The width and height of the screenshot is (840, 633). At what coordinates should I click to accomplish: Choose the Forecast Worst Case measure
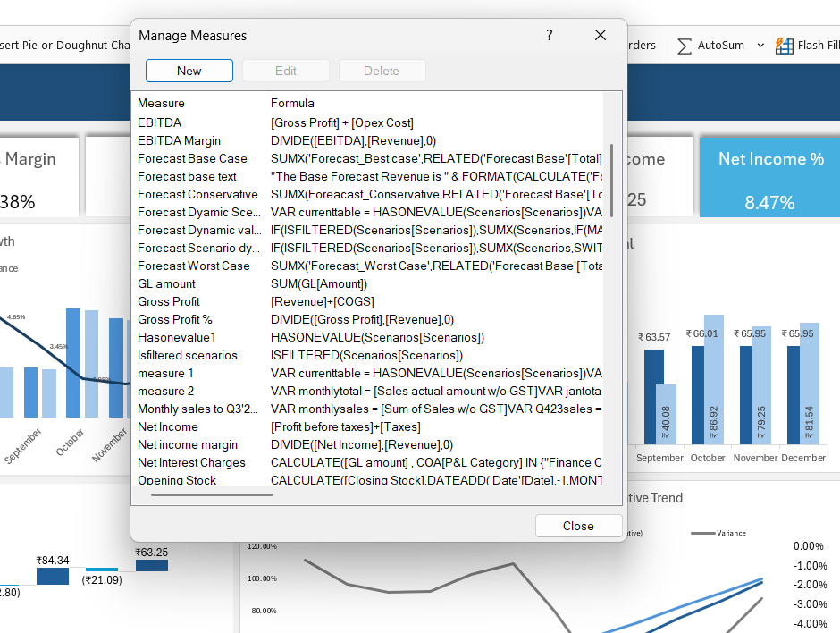[x=194, y=266]
